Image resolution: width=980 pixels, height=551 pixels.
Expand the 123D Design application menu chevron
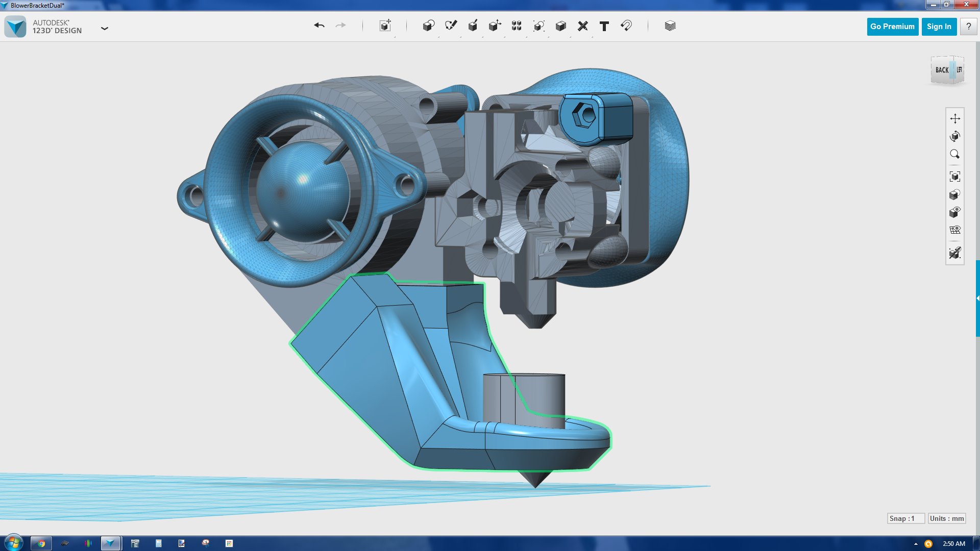click(x=105, y=29)
